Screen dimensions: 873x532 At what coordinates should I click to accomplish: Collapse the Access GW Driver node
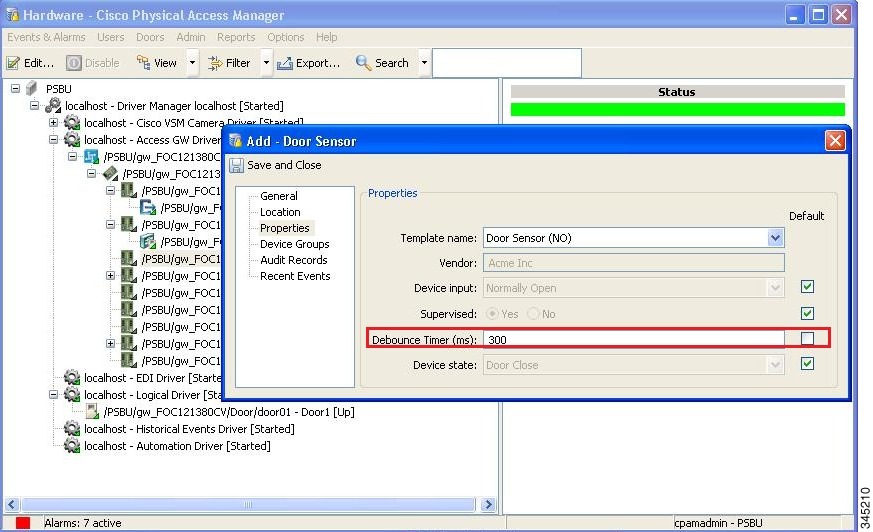(x=53, y=139)
